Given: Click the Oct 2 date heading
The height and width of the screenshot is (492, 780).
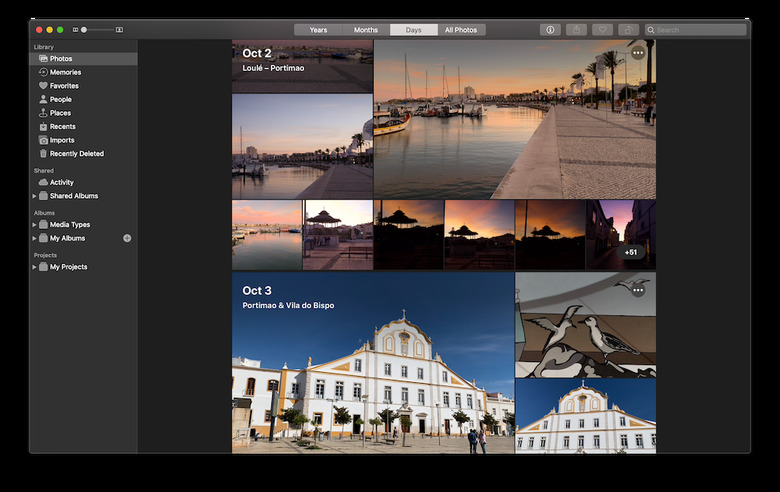Looking at the screenshot, I should 257,53.
